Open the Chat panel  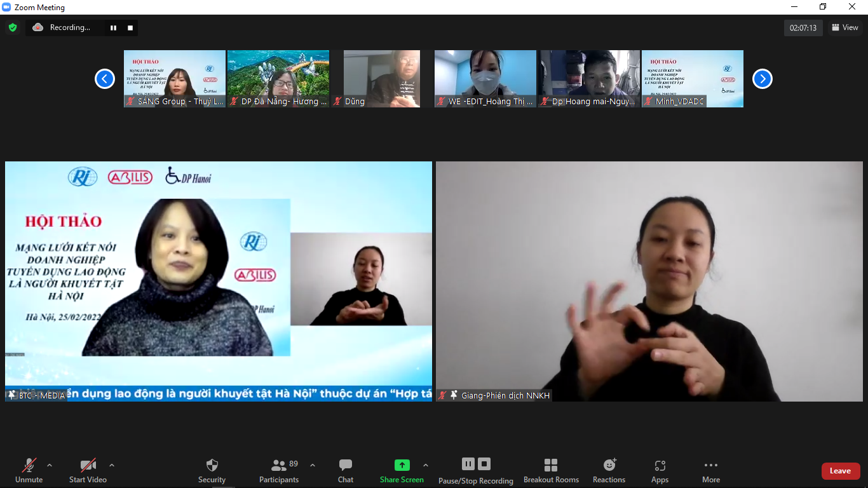tap(346, 471)
